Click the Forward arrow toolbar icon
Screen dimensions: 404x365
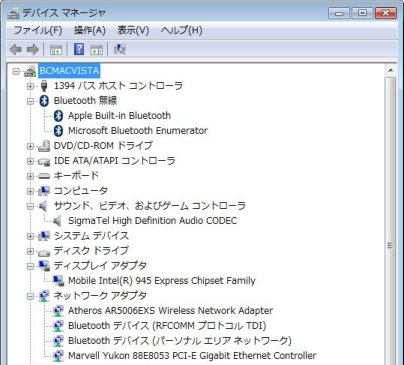click(33, 50)
